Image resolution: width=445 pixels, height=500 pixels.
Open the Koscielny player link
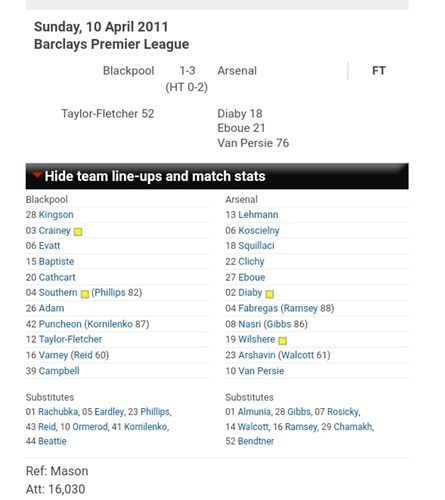coord(259,230)
